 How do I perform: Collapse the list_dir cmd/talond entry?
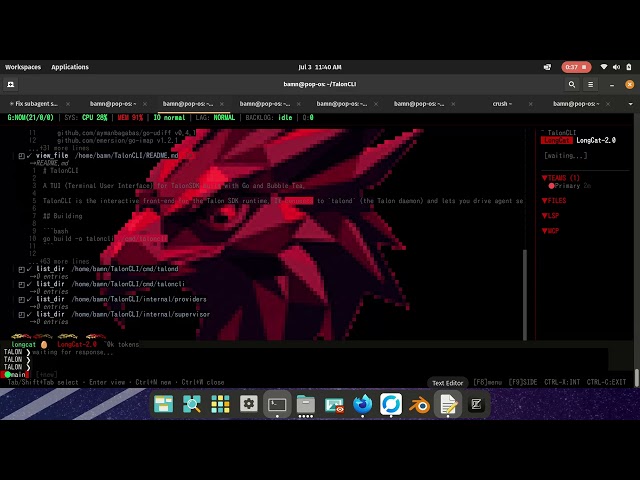pyautogui.click(x=22, y=269)
